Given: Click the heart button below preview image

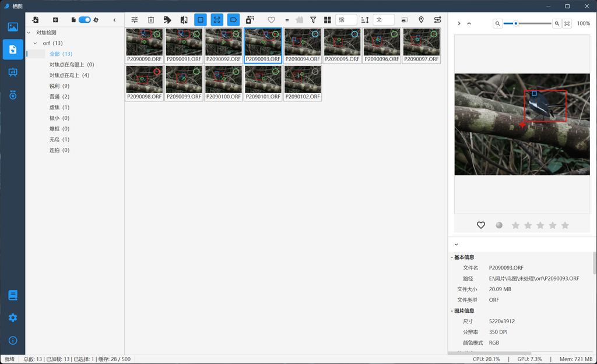Looking at the screenshot, I should pyautogui.click(x=481, y=225).
